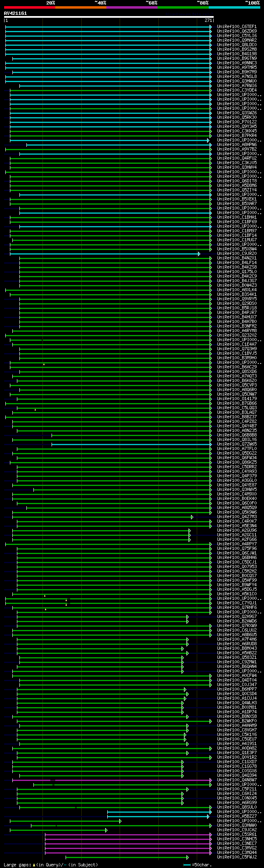
Task: Click the white query sequence ruler bar
Action: point(109,17)
